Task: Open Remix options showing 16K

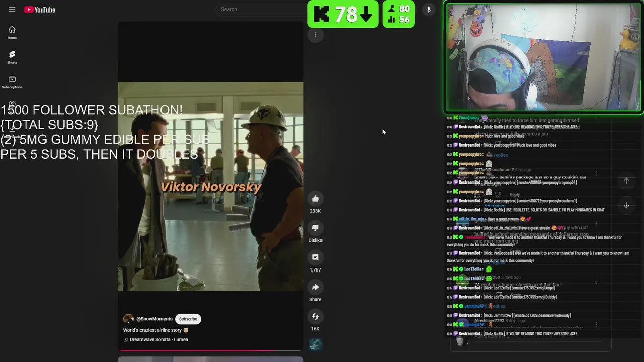Action: (x=315, y=316)
